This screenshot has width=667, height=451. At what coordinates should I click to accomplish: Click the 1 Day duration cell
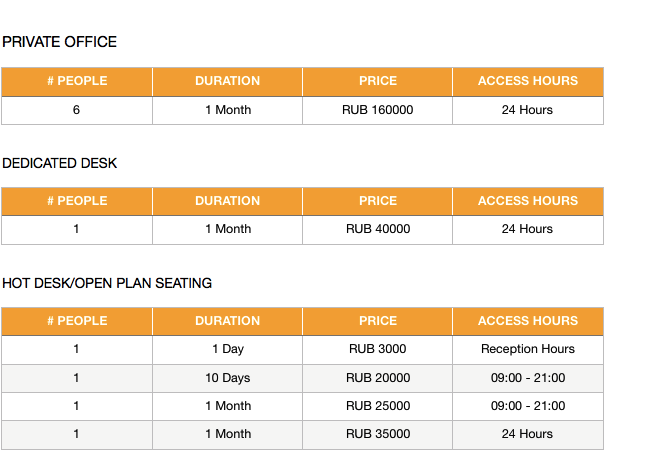click(x=228, y=350)
